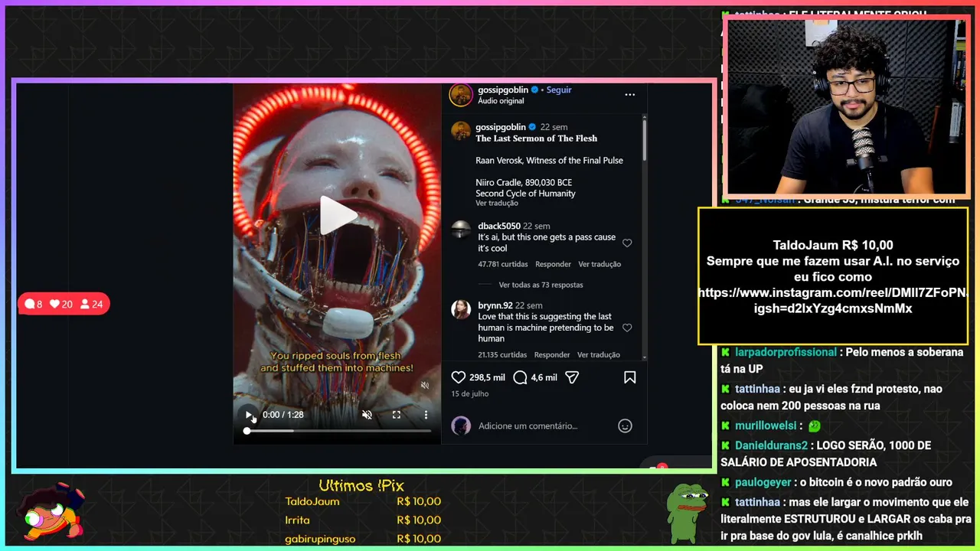980x551 pixels.
Task: Click the fish character mascot image
Action: 51,512
